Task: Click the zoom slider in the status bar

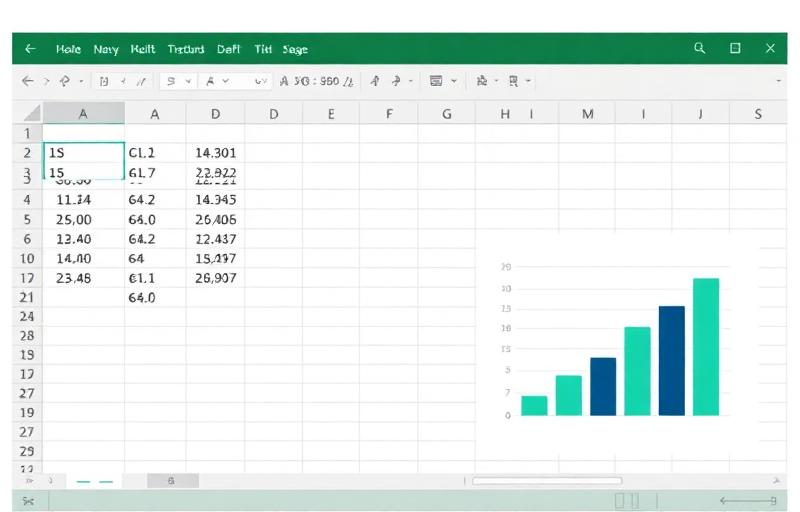Action: [x=748, y=501]
